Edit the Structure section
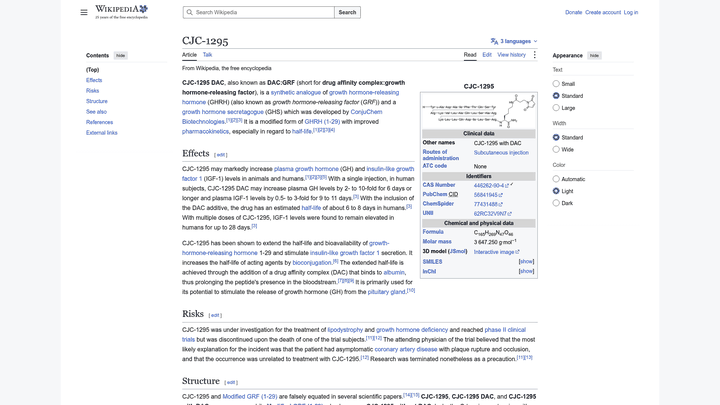Screen dimensions: 720x405 click(x=231, y=382)
